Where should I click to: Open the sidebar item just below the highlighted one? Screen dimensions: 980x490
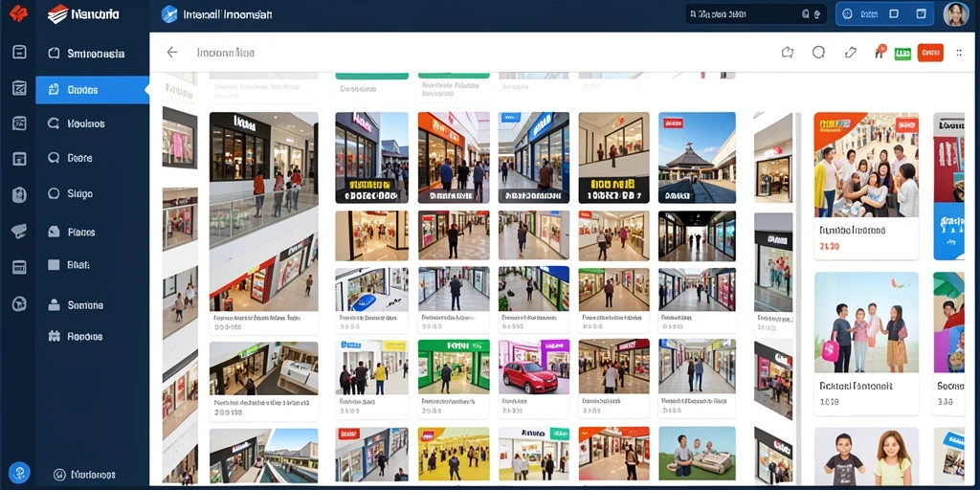coord(93,123)
